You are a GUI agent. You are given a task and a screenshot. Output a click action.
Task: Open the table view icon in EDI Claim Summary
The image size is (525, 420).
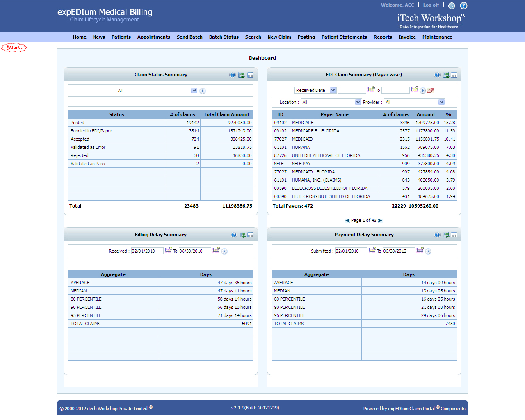tap(454, 75)
